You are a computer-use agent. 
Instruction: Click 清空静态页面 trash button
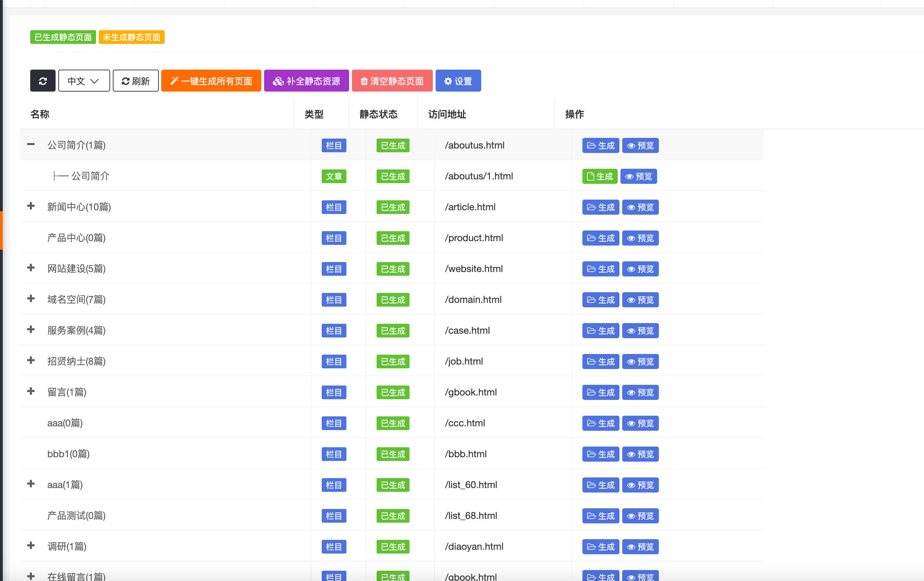click(392, 81)
